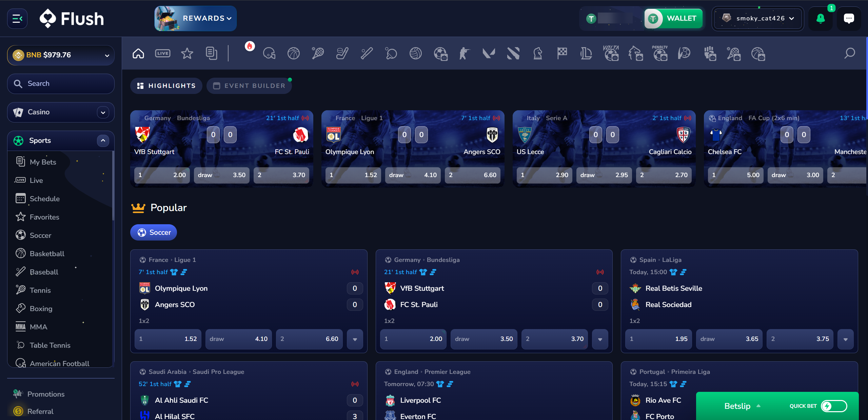Select the American football helmet toolbar icon
Viewport: 868px width, 420px height.
coord(269,53)
